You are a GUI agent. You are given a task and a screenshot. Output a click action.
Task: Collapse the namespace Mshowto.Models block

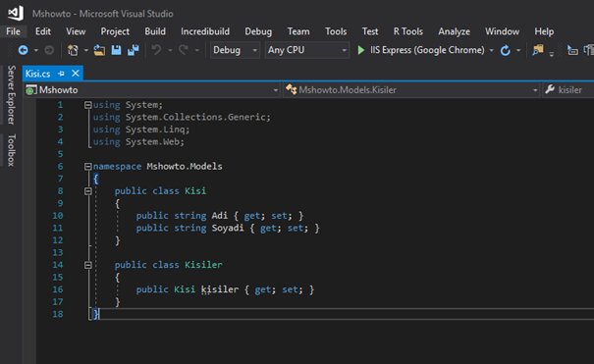click(x=88, y=166)
